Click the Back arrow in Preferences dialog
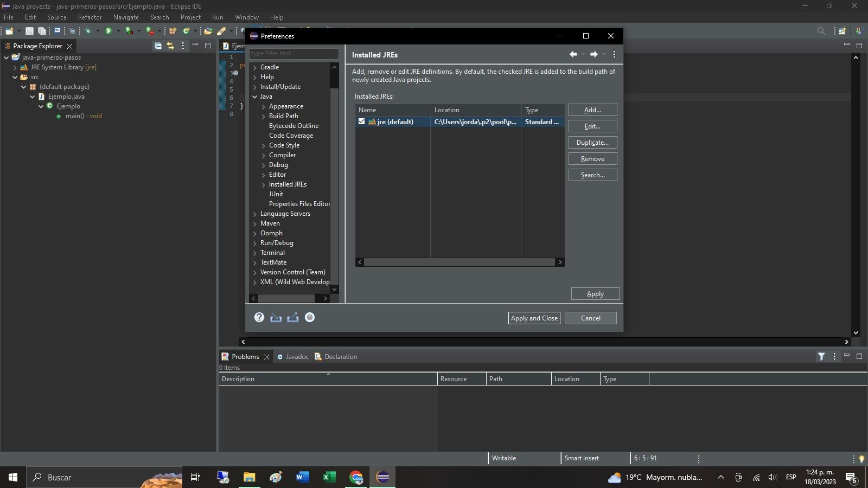The width and height of the screenshot is (868, 488). (x=573, y=54)
